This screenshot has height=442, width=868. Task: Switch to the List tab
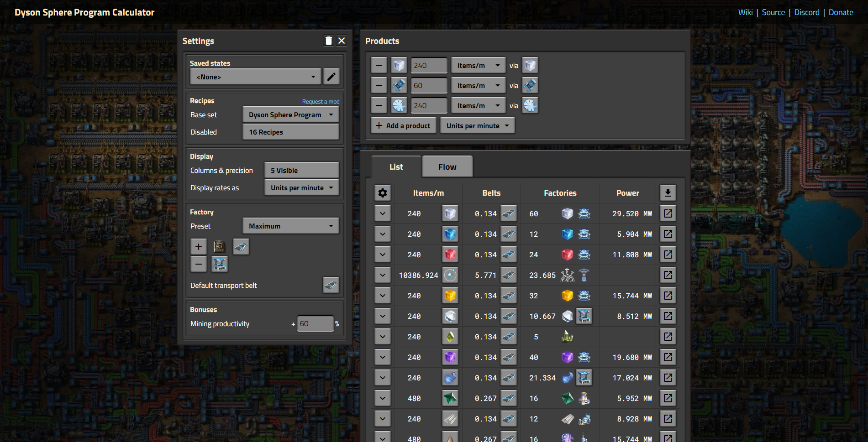[x=396, y=166]
